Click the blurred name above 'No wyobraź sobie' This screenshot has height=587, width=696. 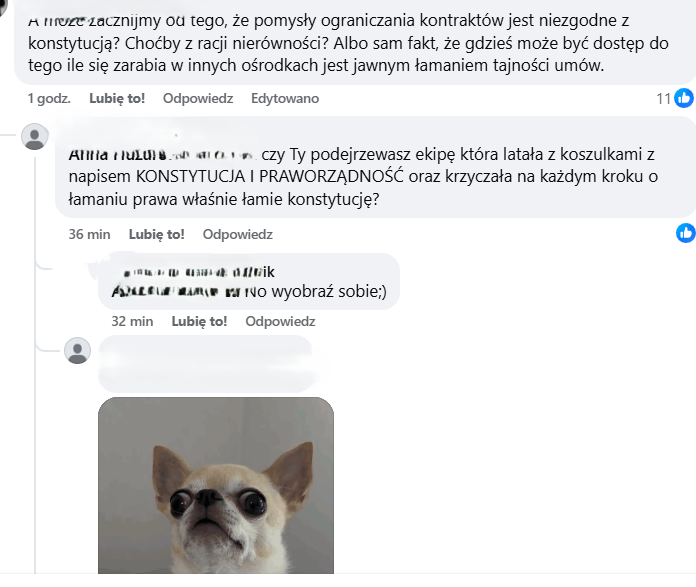point(194,271)
